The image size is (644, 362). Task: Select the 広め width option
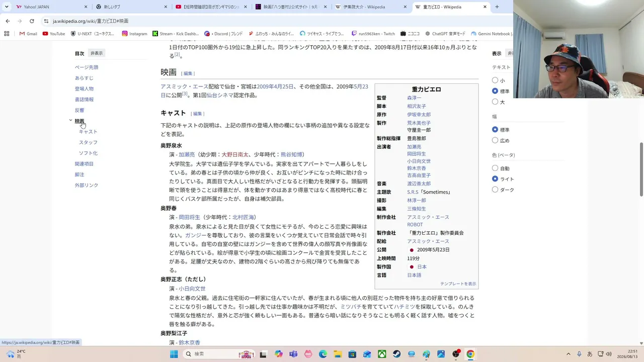pos(495,140)
